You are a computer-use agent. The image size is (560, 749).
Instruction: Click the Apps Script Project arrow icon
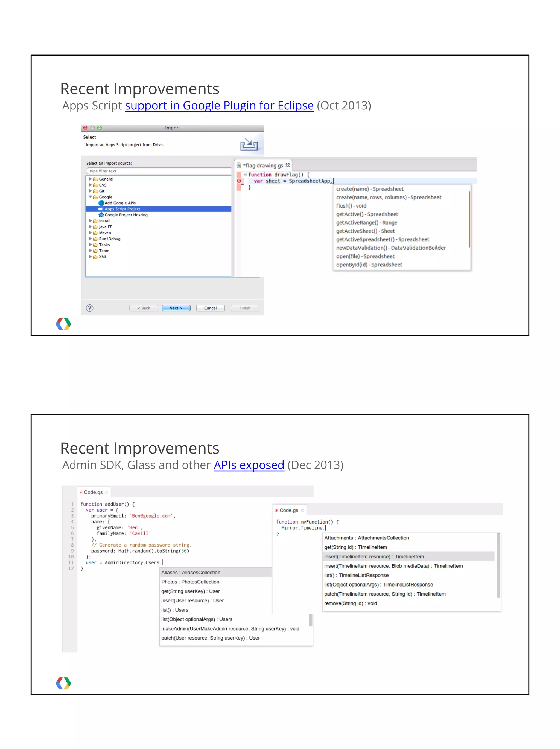[101, 209]
